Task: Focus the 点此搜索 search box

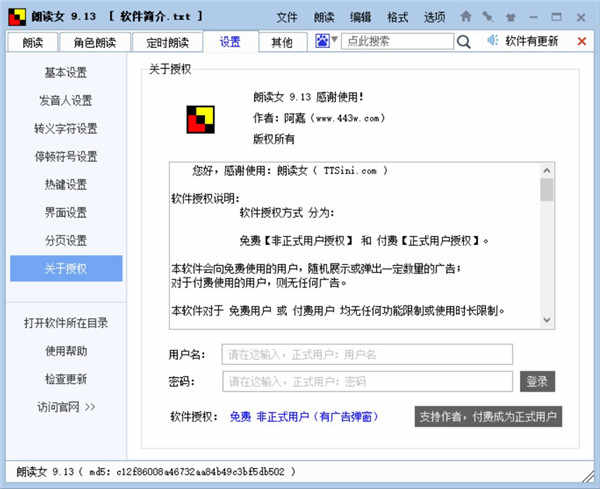Action: click(x=397, y=41)
